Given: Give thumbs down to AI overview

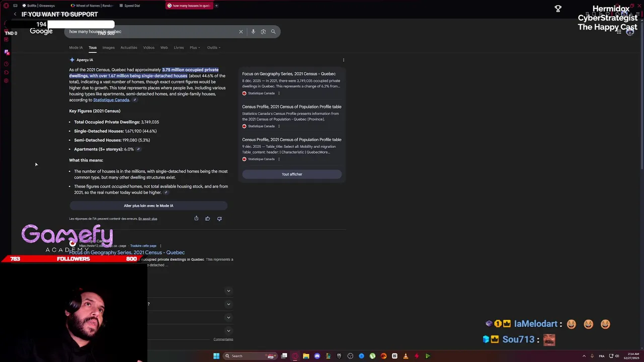Looking at the screenshot, I should point(219,218).
